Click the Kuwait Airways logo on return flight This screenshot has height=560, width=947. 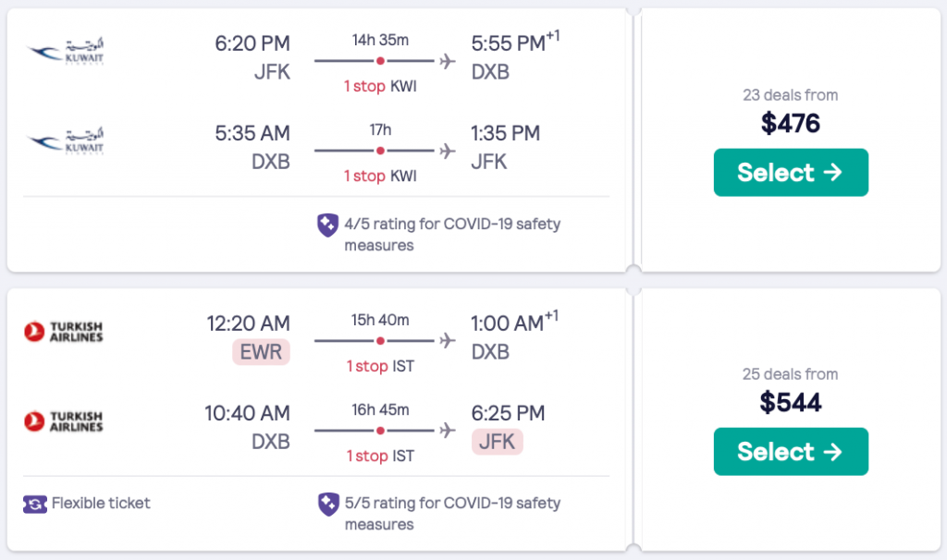pyautogui.click(x=65, y=141)
